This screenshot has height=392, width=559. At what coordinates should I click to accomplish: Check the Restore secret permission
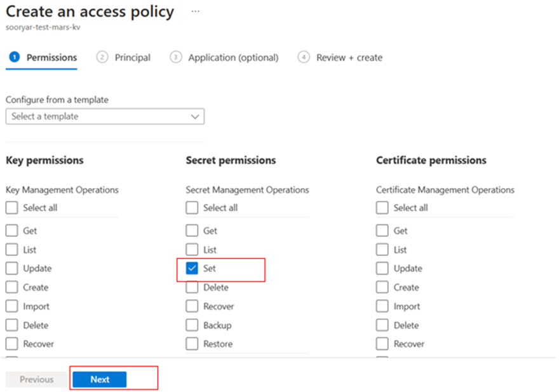(192, 344)
